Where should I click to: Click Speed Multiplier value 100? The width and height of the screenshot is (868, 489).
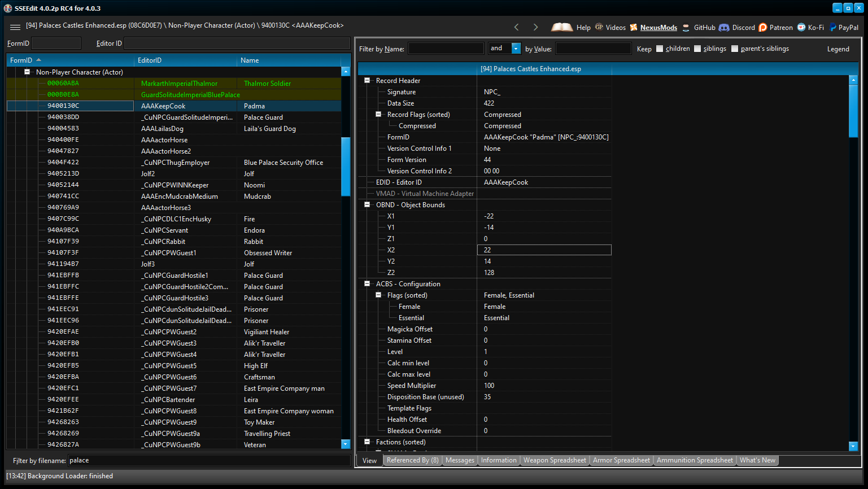(x=544, y=386)
